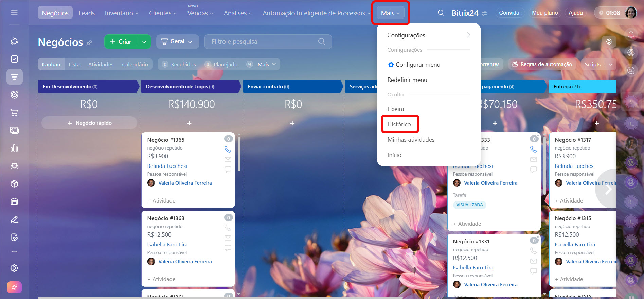Toggle the Recebidos counter filter
644x299 pixels.
point(179,64)
